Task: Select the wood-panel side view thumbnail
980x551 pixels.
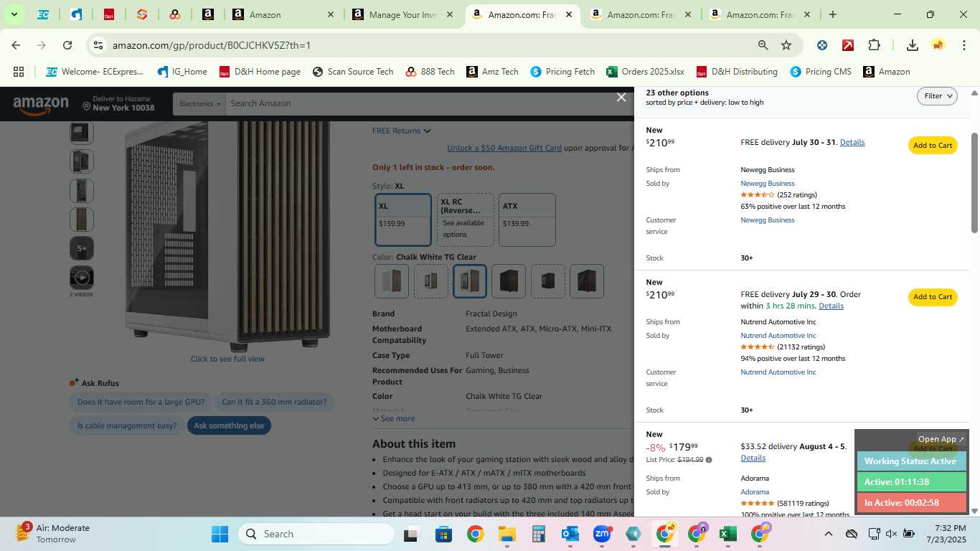Action: [82, 220]
